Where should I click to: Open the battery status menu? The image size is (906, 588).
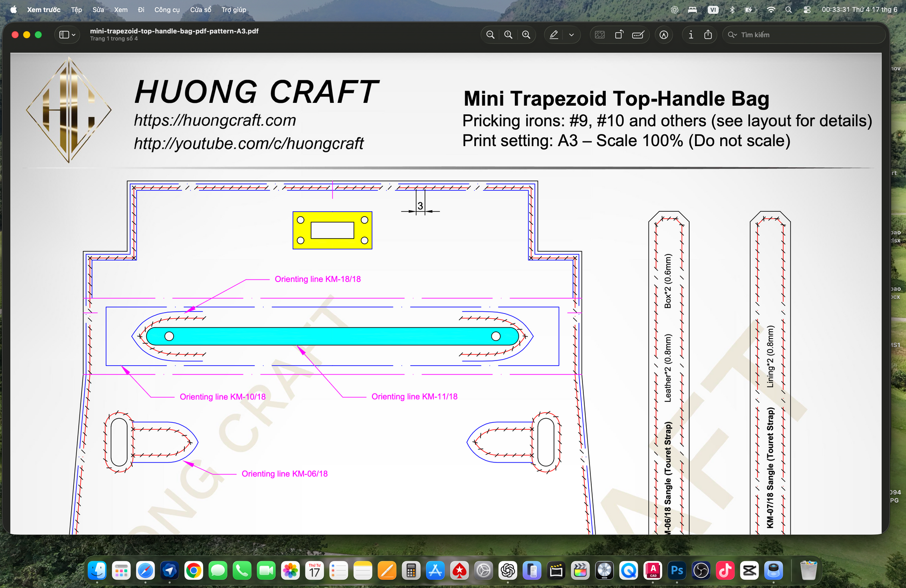(750, 10)
